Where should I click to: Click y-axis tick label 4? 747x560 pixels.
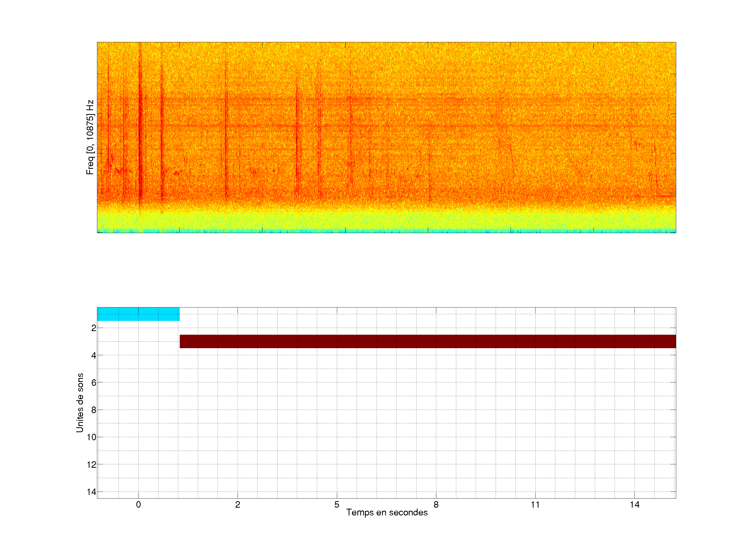(x=94, y=355)
